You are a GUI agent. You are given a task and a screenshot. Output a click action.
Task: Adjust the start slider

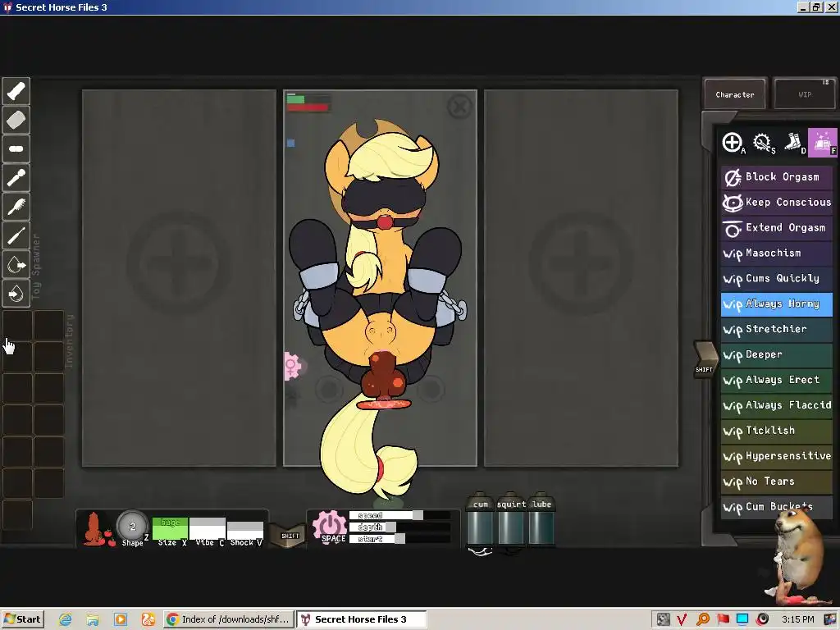[399, 539]
